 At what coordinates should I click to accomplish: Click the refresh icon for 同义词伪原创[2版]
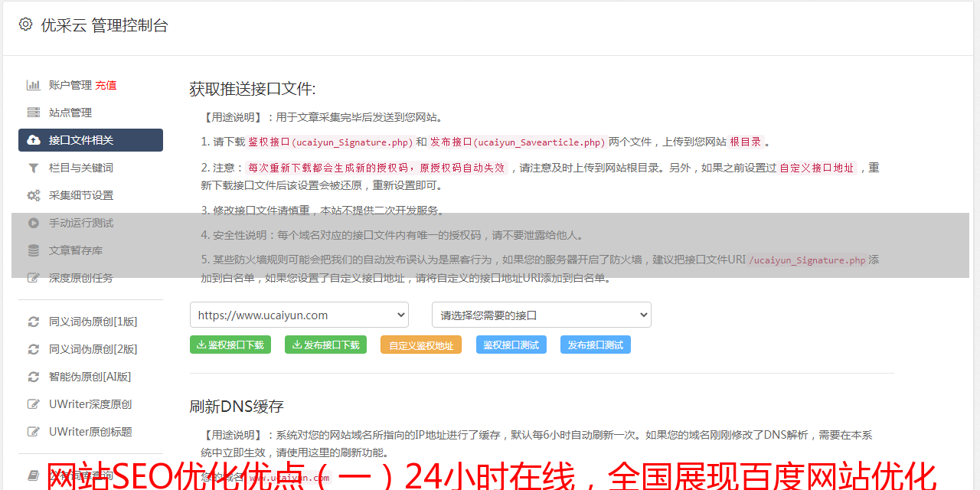[34, 349]
